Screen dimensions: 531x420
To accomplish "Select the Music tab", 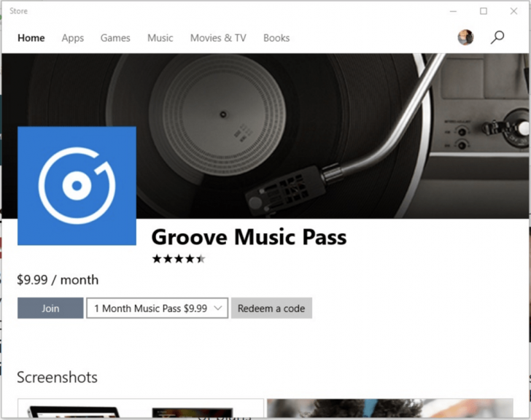I will tap(160, 38).
